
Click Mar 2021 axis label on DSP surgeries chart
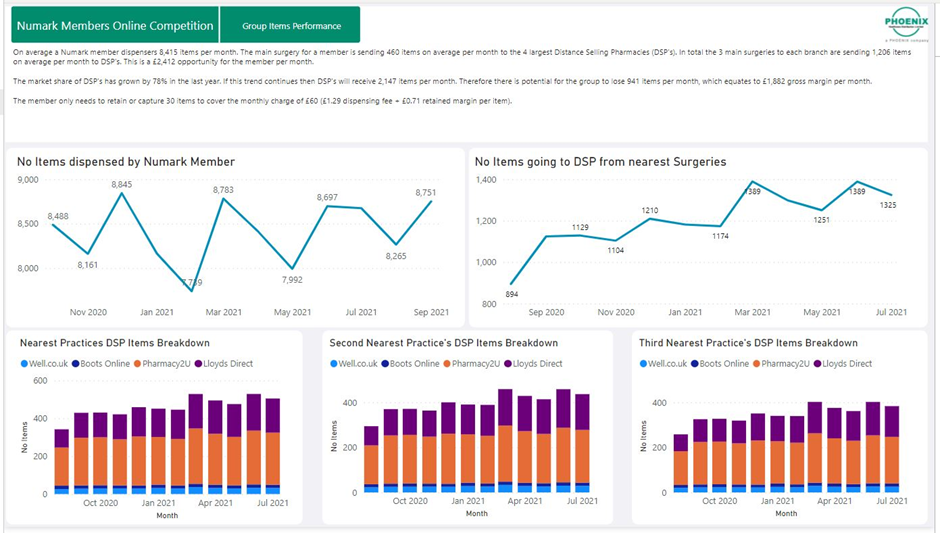pyautogui.click(x=752, y=312)
